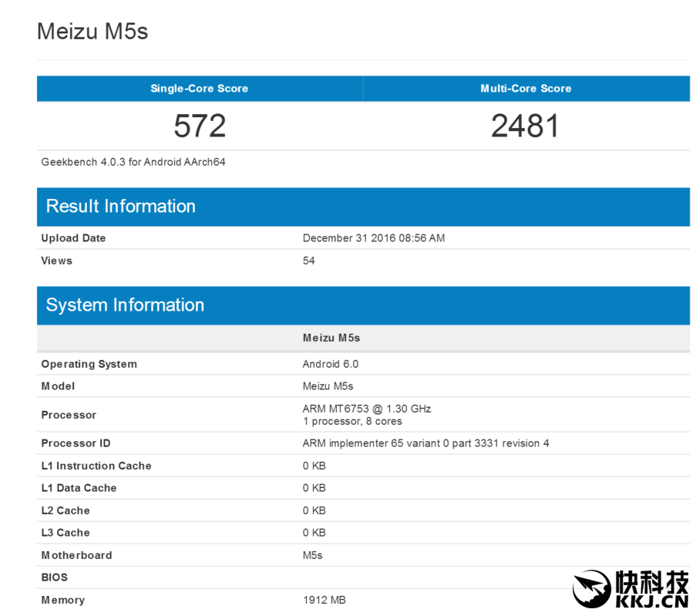
Task: Select '1 processor, 8 cores' text
Action: click(352, 421)
